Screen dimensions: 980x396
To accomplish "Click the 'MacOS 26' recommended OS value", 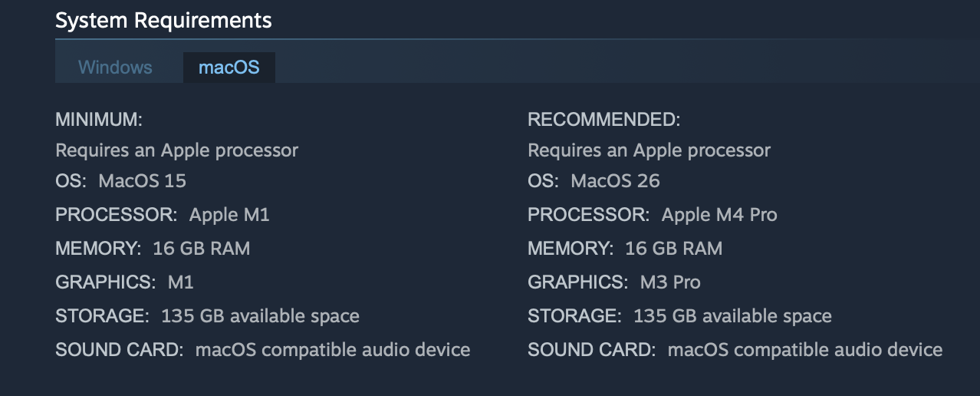I will (x=615, y=181).
